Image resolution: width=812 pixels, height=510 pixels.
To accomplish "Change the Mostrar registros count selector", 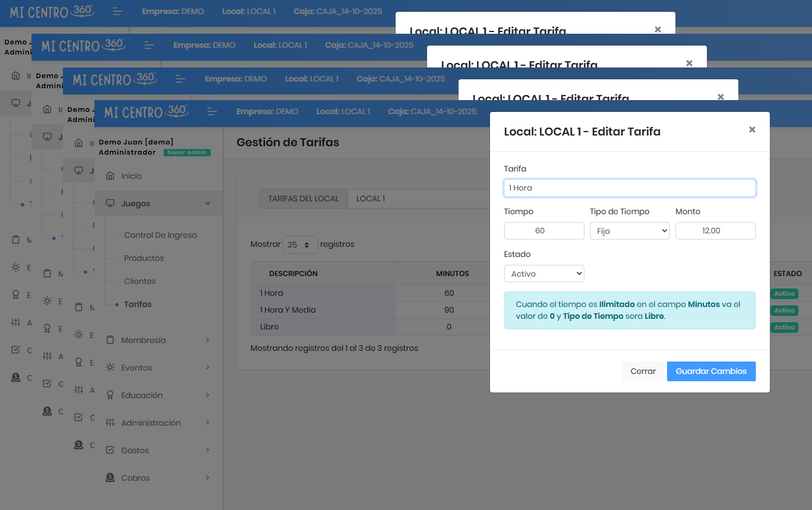I will (x=300, y=245).
